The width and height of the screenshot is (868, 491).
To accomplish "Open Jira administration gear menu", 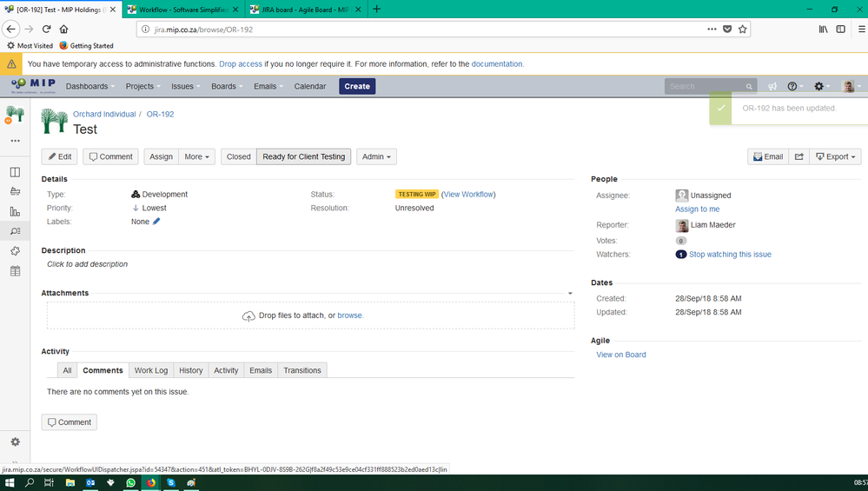I will click(x=821, y=86).
